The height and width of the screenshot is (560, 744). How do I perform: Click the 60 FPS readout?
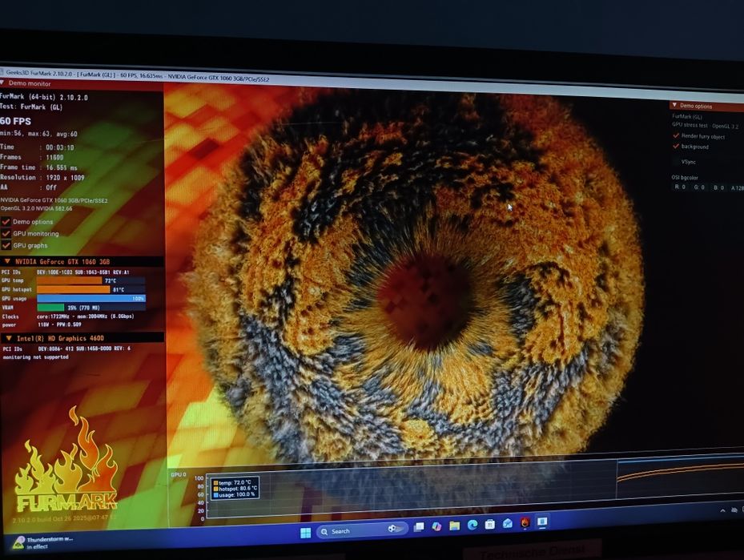[16, 121]
